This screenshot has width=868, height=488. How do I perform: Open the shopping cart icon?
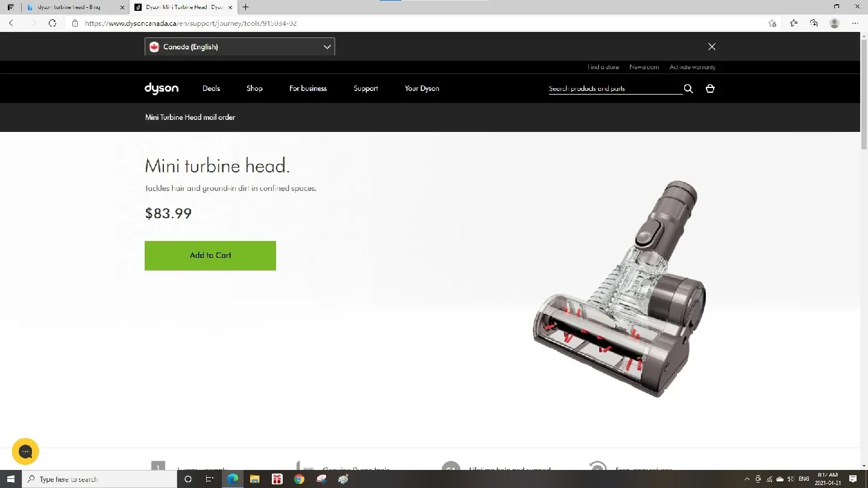(709, 89)
